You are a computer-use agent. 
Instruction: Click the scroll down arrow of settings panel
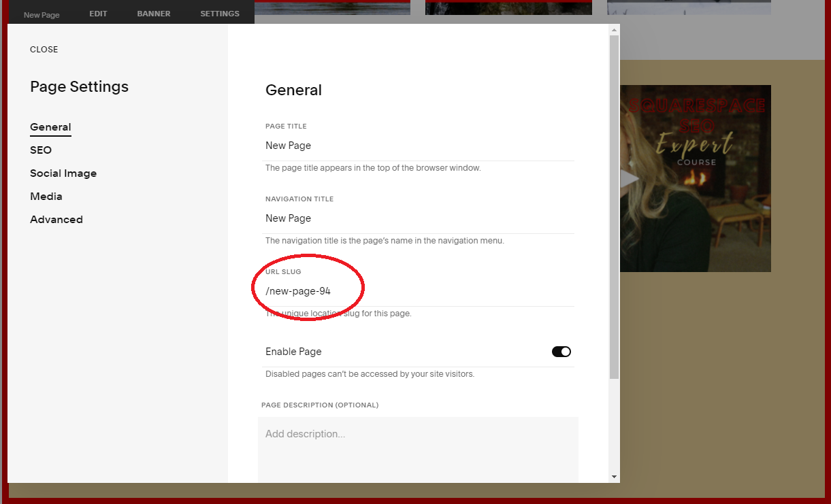coord(615,477)
